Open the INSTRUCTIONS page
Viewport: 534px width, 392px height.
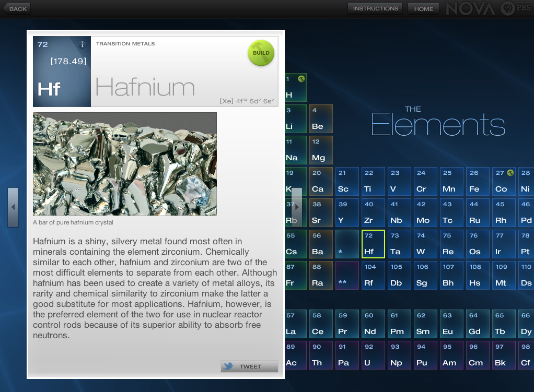[x=375, y=8]
